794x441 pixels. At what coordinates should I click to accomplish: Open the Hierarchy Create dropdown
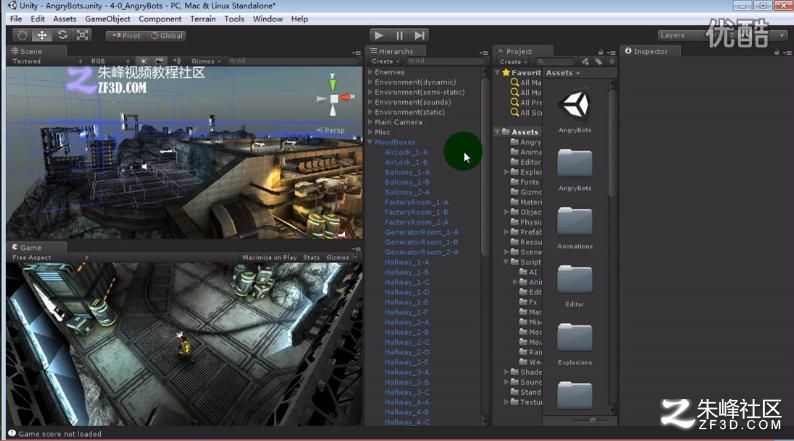tap(385, 61)
